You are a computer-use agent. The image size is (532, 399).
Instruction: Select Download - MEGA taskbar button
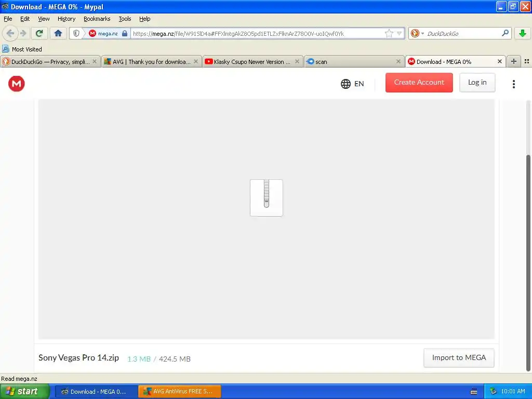[x=96, y=391]
